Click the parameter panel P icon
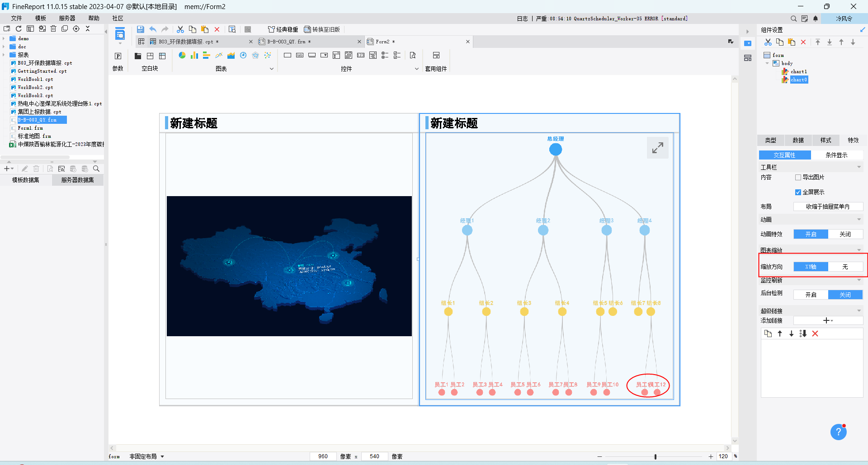The image size is (868, 465). 118,56
